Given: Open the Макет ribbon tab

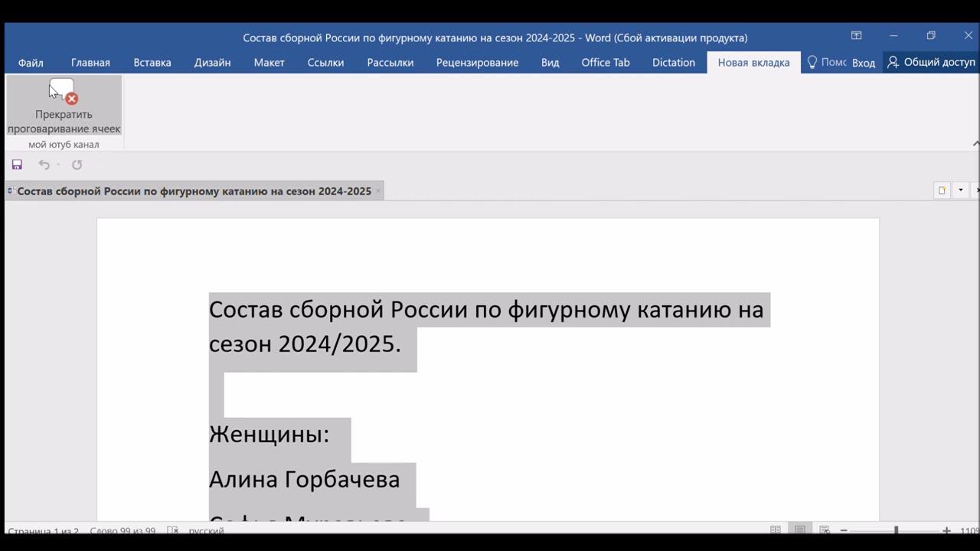Looking at the screenshot, I should pos(269,63).
